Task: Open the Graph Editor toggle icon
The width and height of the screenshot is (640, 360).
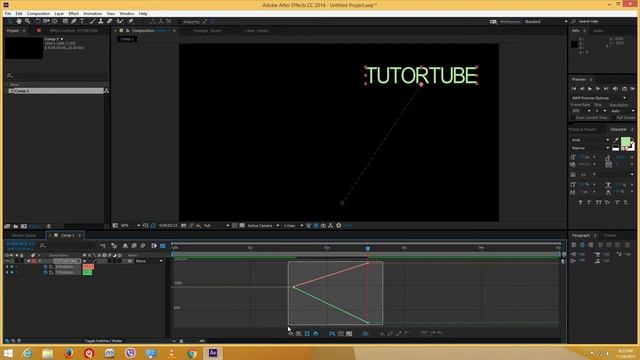Action: pyautogui.click(x=162, y=246)
